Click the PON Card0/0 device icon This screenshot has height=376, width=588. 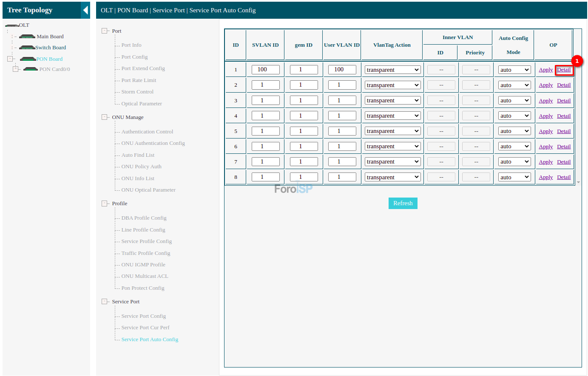31,69
